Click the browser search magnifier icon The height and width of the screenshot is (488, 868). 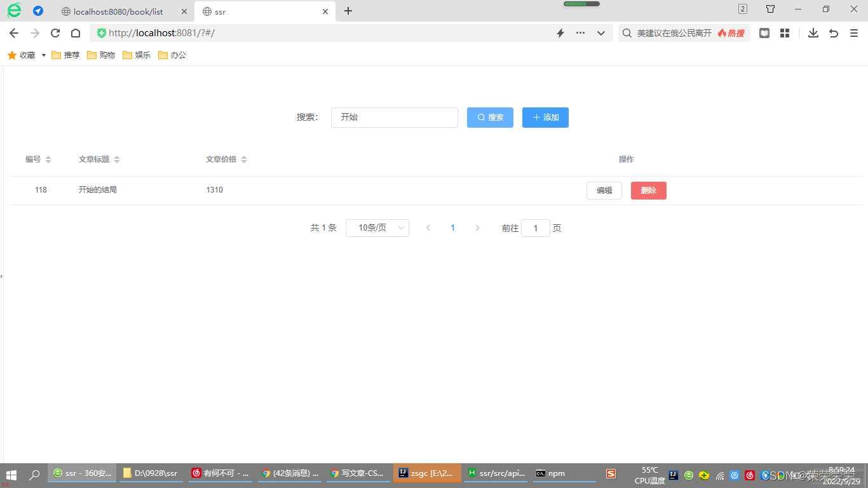[x=627, y=33]
